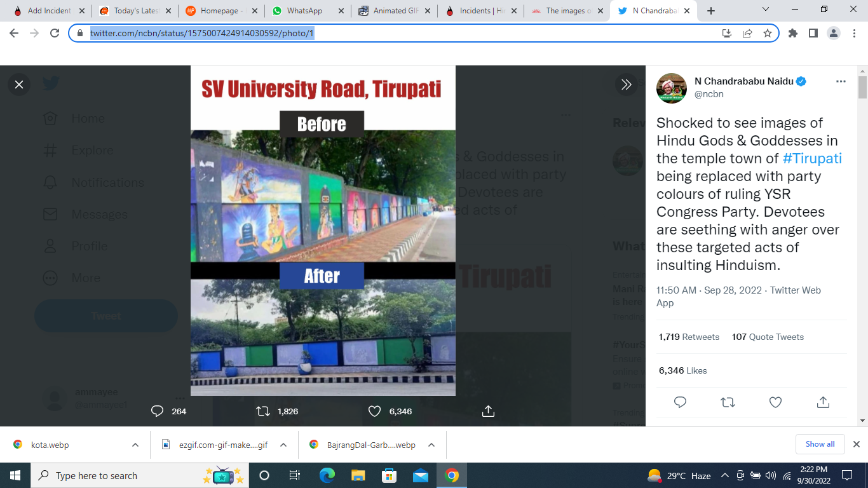Screen dimensions: 868x488
Task: Bookmark this page with the star
Action: [x=768, y=33]
